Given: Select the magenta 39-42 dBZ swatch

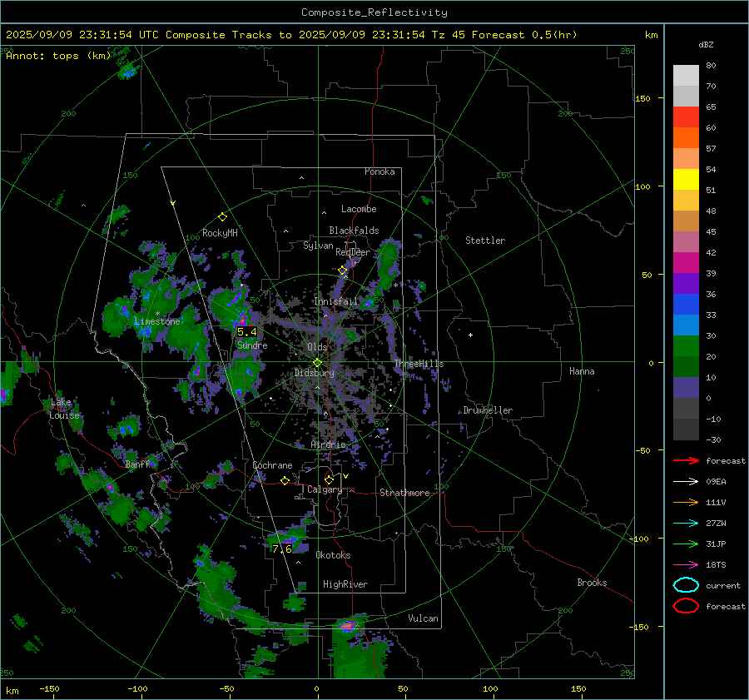Looking at the screenshot, I should click(x=686, y=263).
